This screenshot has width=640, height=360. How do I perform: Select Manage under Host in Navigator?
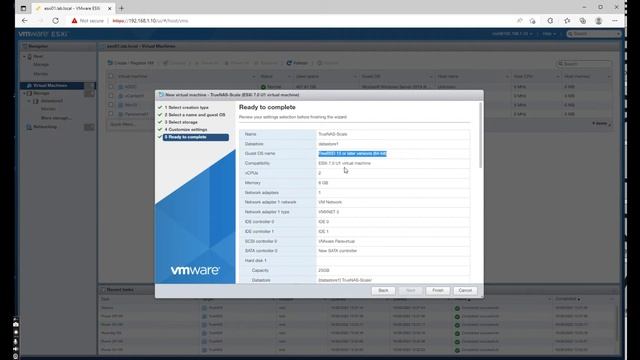(x=41, y=64)
